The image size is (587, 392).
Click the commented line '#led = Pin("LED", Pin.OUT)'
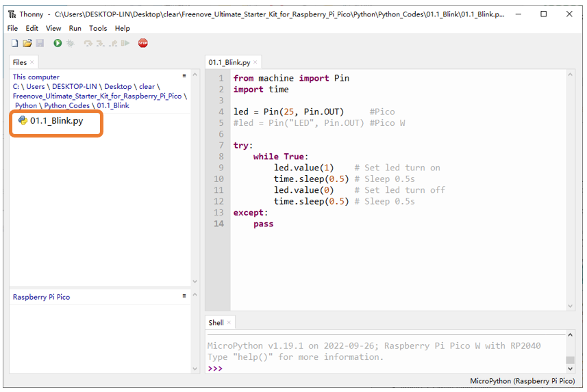point(299,123)
